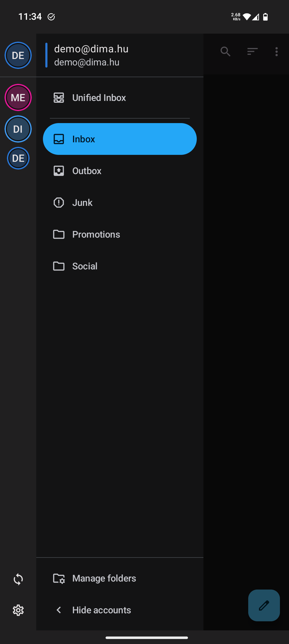289x644 pixels.
Task: Open settings via the gear icon
Action: point(18,610)
